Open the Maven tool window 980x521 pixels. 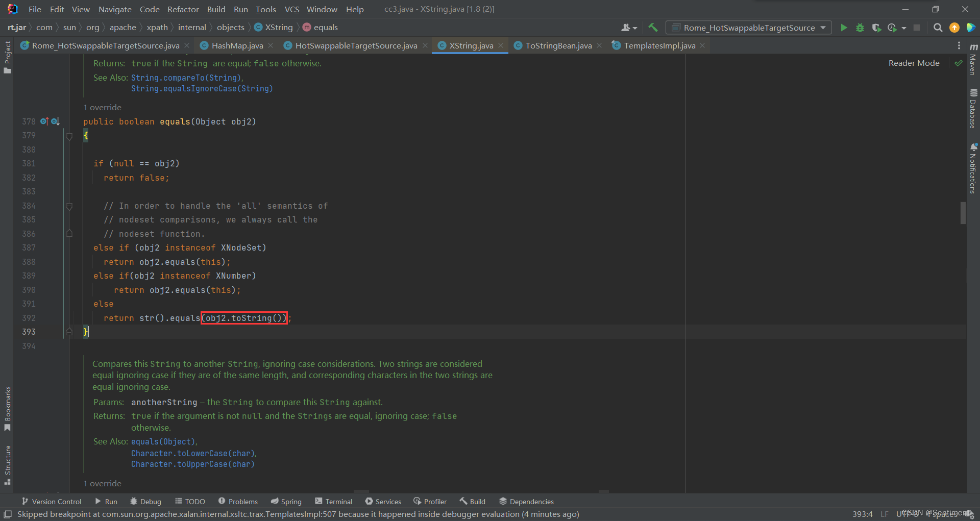tap(973, 59)
